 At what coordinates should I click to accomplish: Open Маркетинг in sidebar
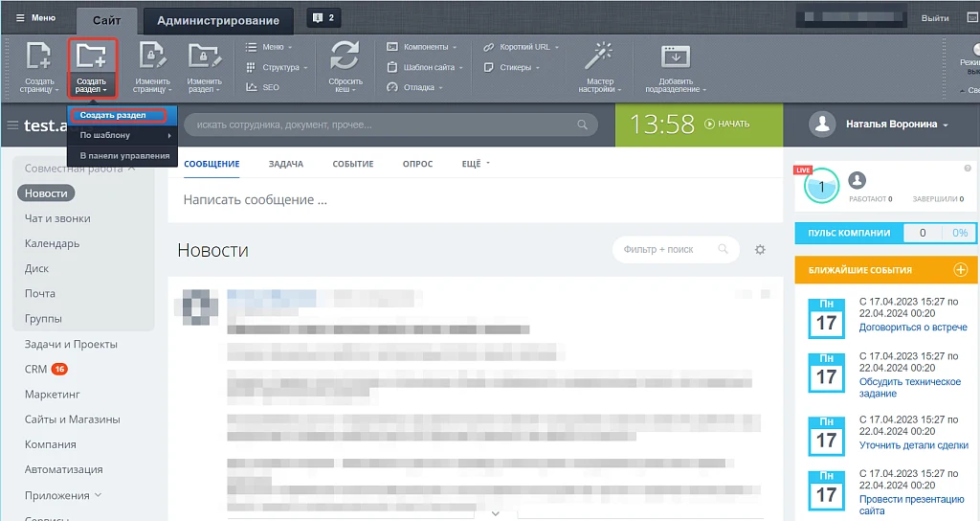coord(53,394)
